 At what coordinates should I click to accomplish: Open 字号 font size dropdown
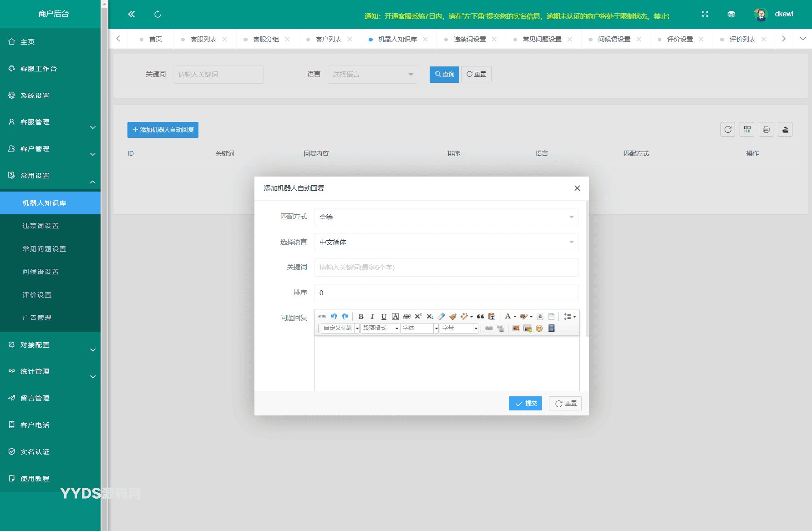tap(459, 328)
